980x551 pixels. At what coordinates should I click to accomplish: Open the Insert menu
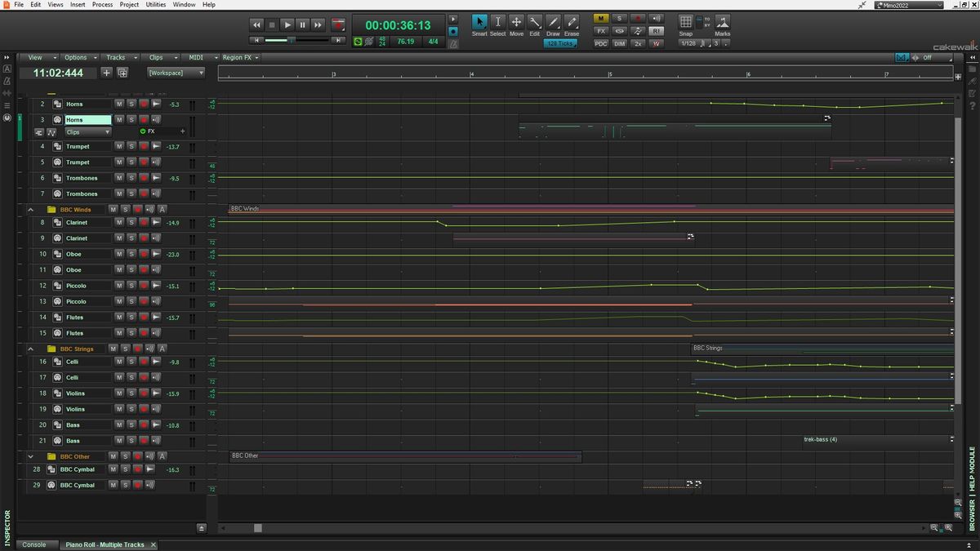78,5
